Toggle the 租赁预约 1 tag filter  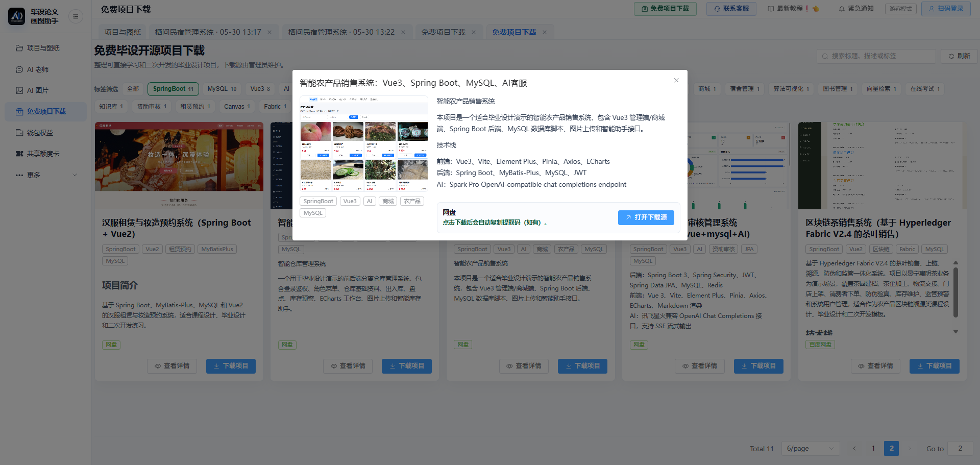point(195,107)
